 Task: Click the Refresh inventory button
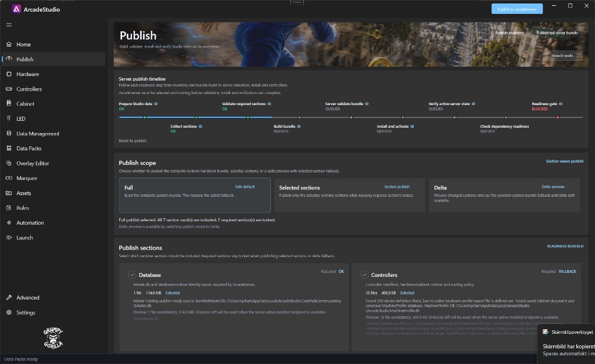tap(510, 33)
